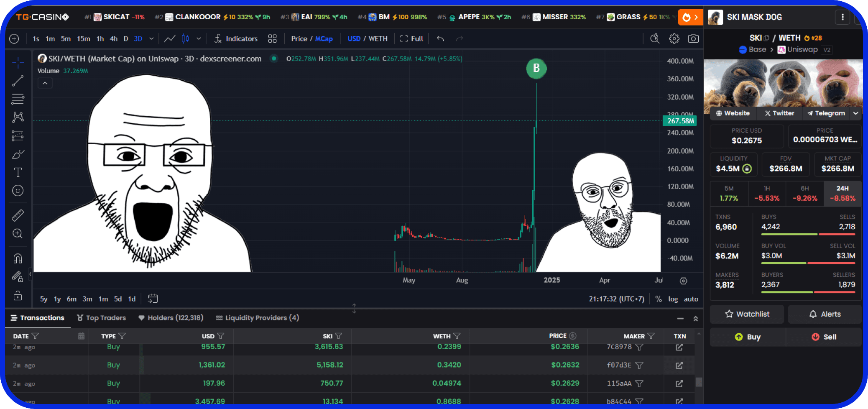Screen dimensions: 868x409
Task: Filter by maker 115aAA
Action: tap(639, 383)
